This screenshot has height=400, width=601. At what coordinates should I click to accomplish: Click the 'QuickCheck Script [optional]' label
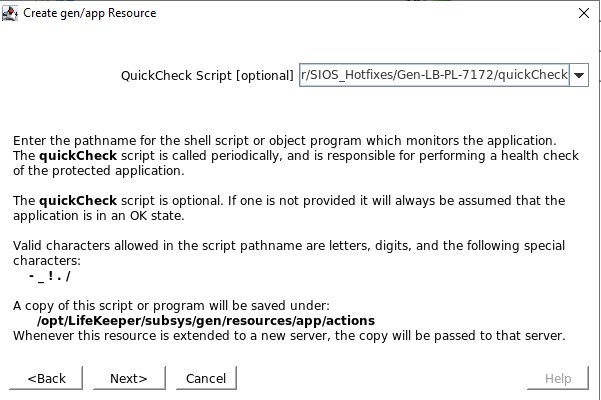coord(207,75)
